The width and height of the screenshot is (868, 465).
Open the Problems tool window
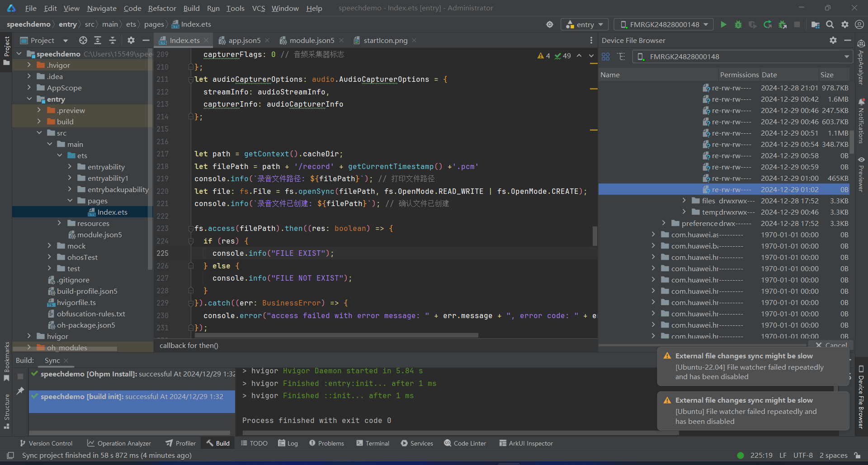coord(326,443)
